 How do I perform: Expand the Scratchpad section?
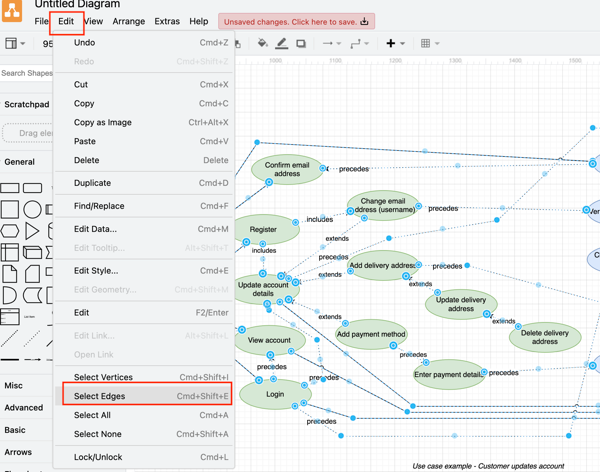(x=26, y=105)
